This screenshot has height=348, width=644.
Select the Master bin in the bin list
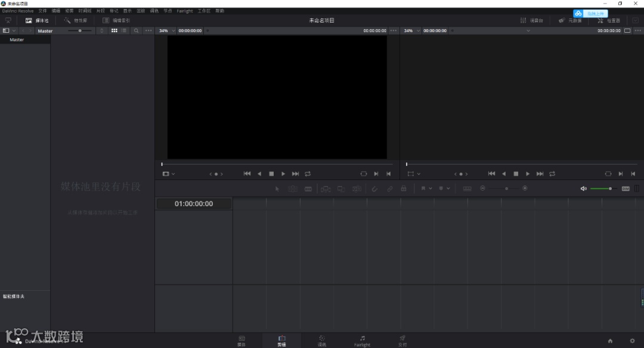click(x=25, y=40)
